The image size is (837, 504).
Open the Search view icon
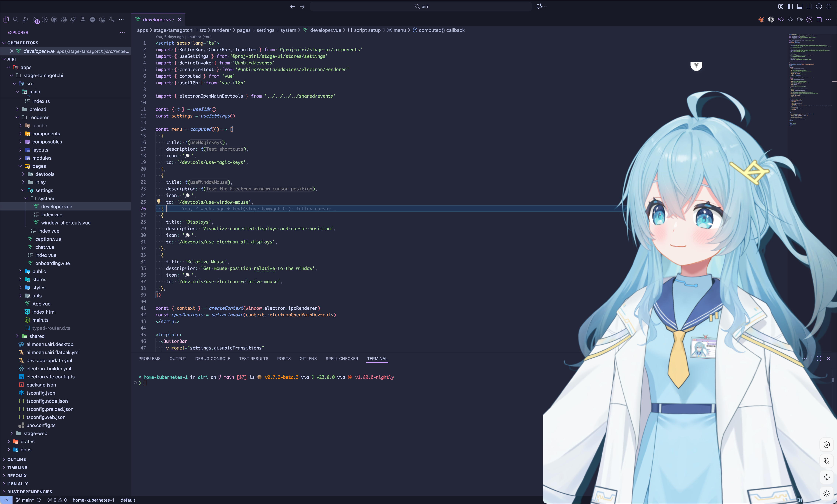click(16, 20)
